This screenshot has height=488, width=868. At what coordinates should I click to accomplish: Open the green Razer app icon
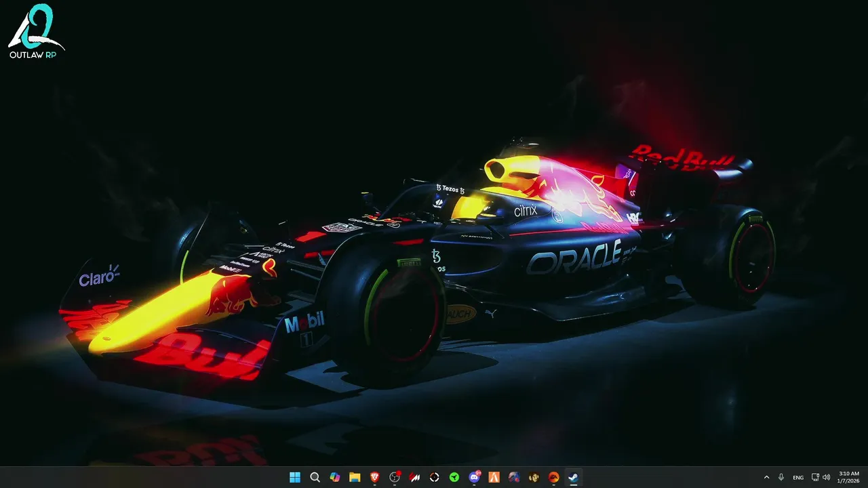pyautogui.click(x=454, y=477)
